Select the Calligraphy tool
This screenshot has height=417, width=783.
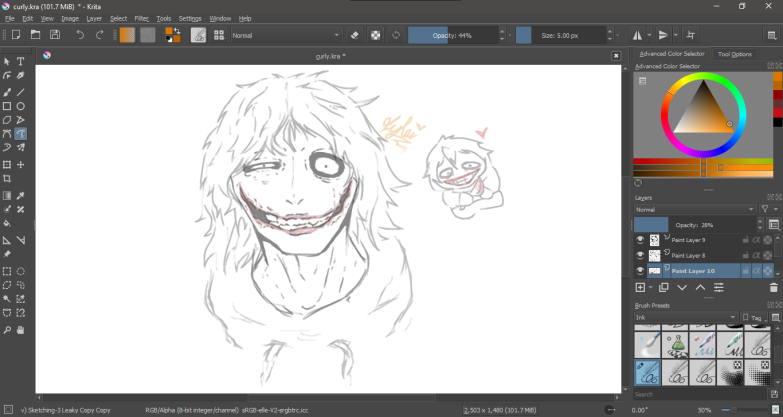coord(20,75)
